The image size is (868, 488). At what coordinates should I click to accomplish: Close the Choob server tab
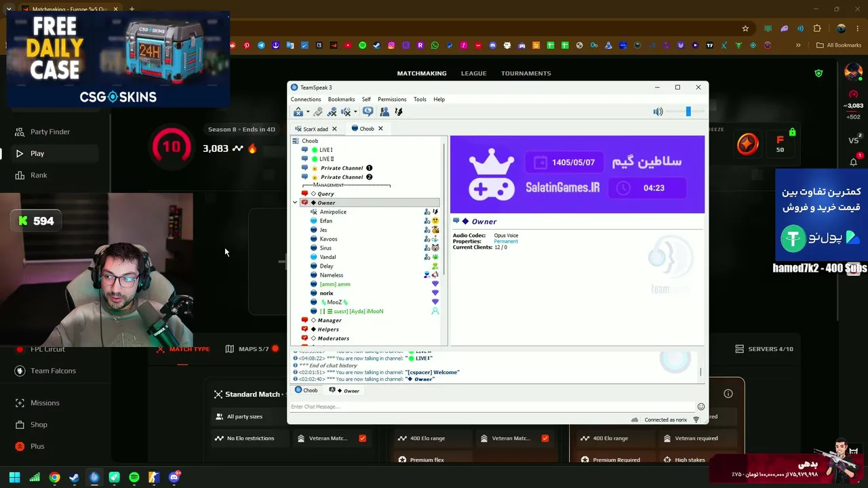(x=380, y=129)
